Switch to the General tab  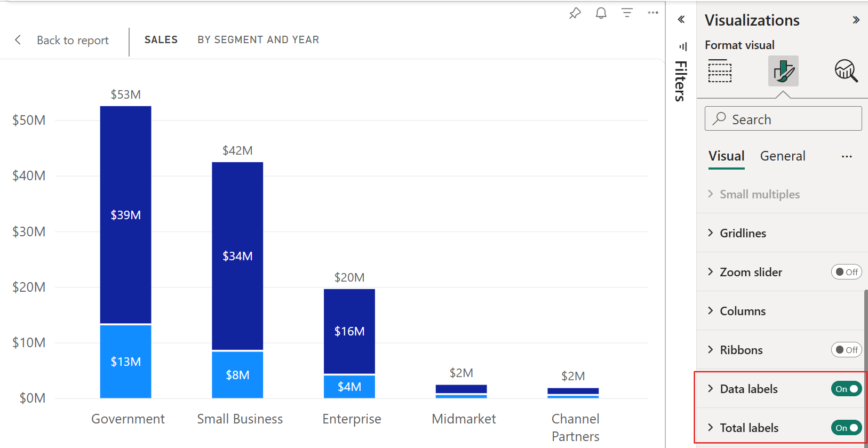pyautogui.click(x=783, y=156)
